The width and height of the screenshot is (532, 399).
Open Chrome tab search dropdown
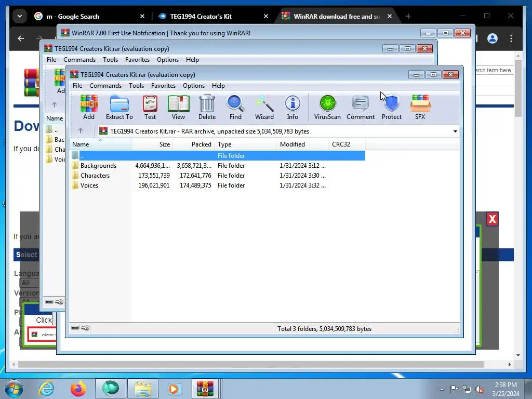[x=20, y=16]
